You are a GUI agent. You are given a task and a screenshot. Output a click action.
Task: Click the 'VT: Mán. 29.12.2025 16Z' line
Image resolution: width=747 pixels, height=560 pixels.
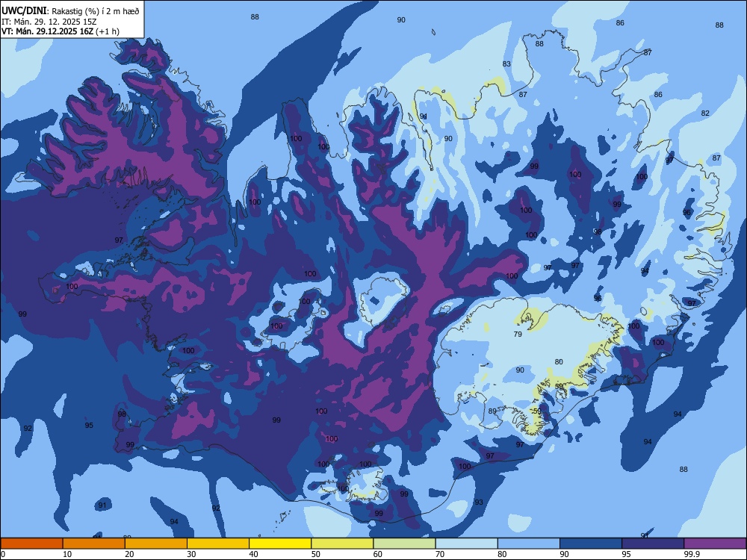coord(48,31)
